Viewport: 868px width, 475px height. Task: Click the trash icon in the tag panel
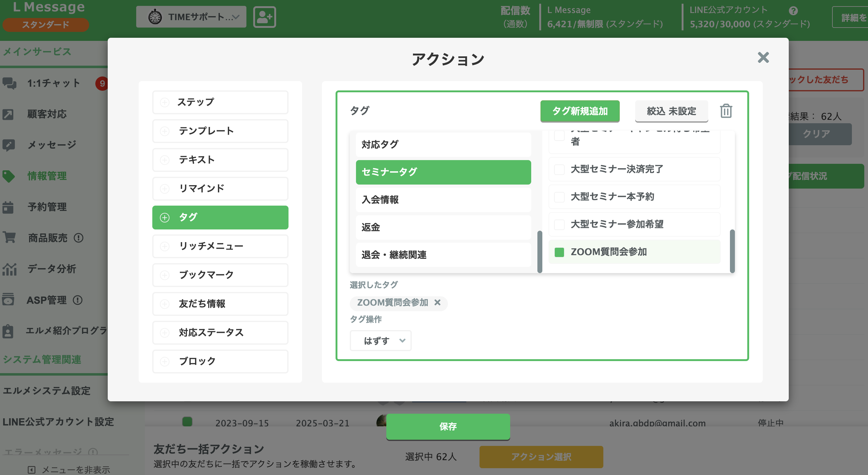(726, 111)
